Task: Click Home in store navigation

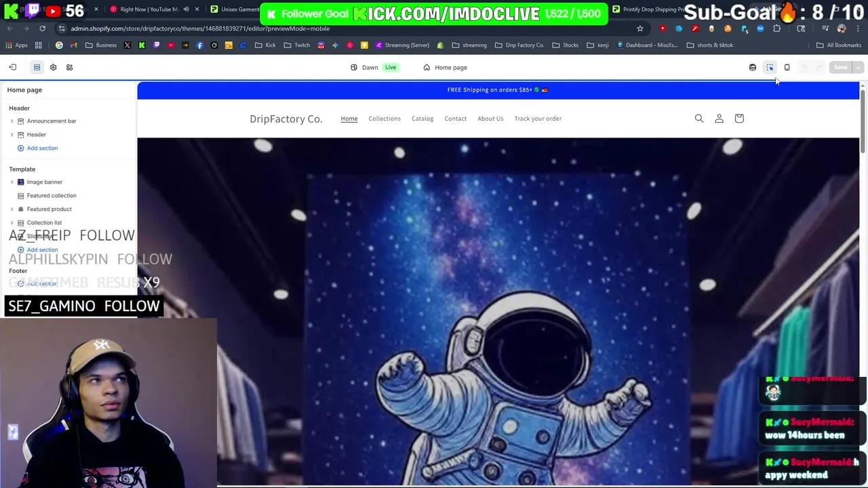Action: 349,119
